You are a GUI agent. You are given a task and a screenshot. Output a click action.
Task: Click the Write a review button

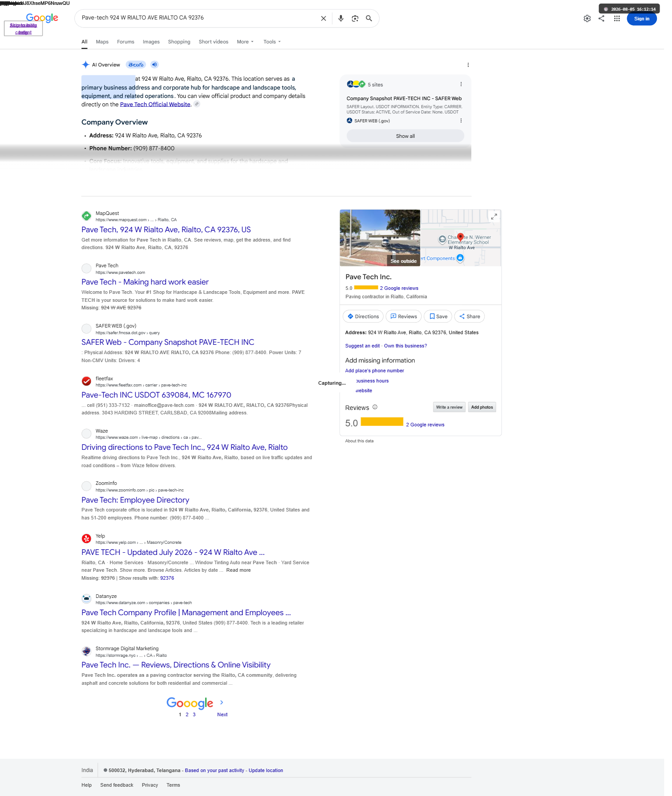[449, 407]
